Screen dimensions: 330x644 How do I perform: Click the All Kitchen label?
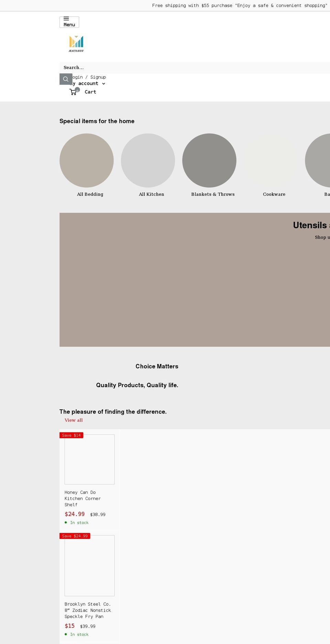[152, 194]
